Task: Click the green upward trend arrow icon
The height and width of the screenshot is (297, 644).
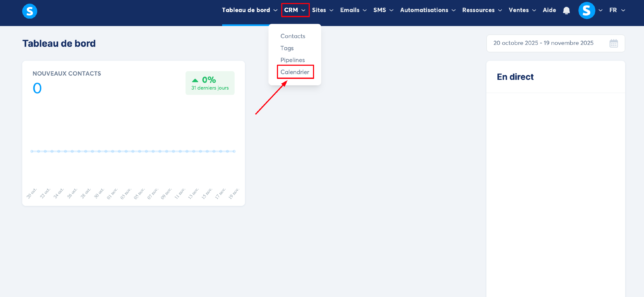Action: (195, 80)
